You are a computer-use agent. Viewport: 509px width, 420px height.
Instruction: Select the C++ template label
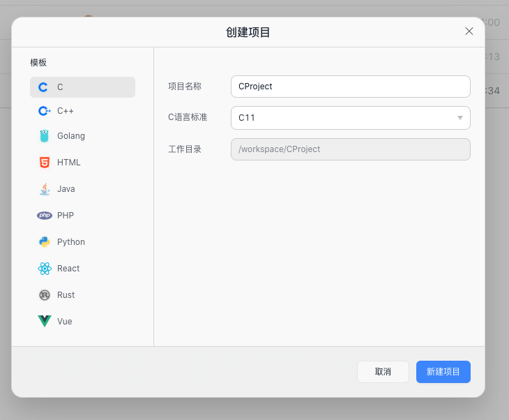coord(66,111)
